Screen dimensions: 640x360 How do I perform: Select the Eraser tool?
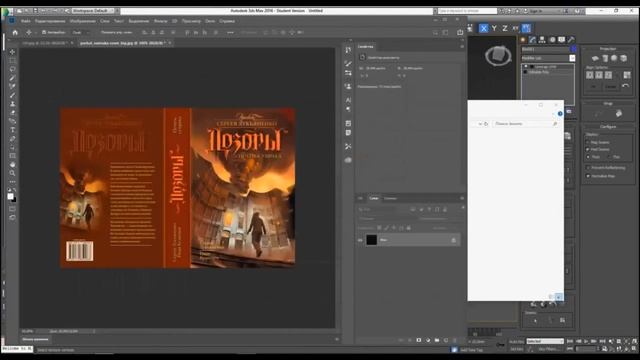point(12,112)
